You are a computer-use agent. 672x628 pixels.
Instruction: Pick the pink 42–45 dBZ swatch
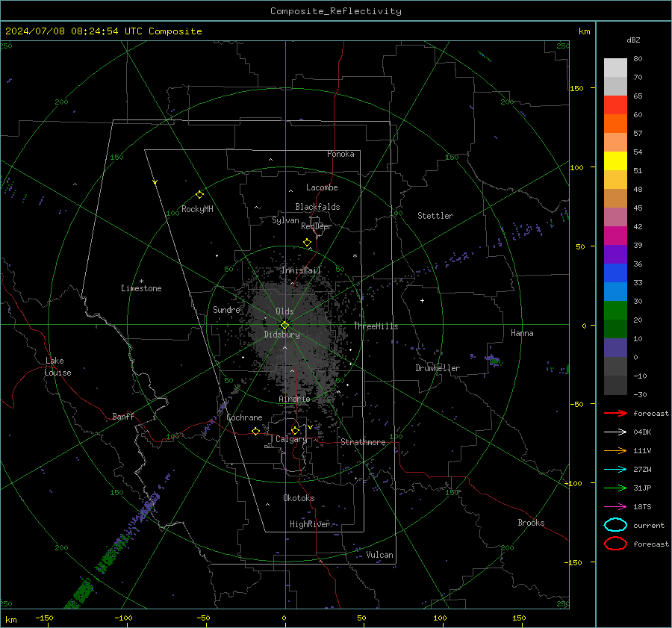coord(615,217)
